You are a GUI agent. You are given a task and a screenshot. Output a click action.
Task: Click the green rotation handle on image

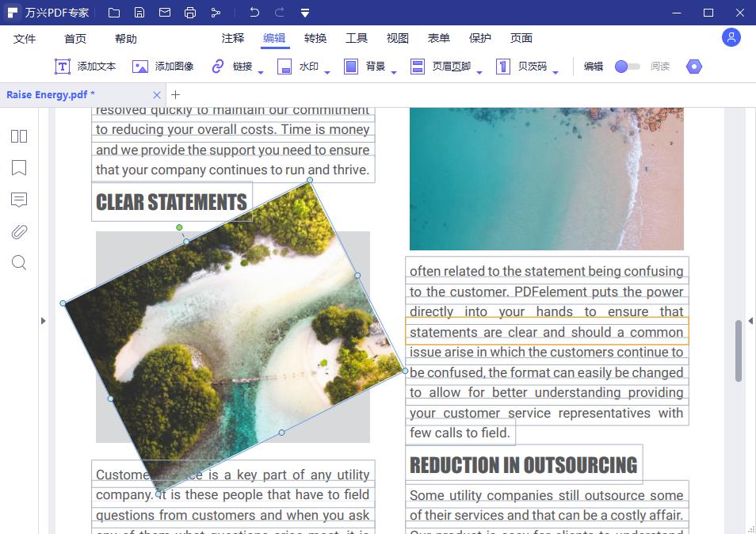180,227
